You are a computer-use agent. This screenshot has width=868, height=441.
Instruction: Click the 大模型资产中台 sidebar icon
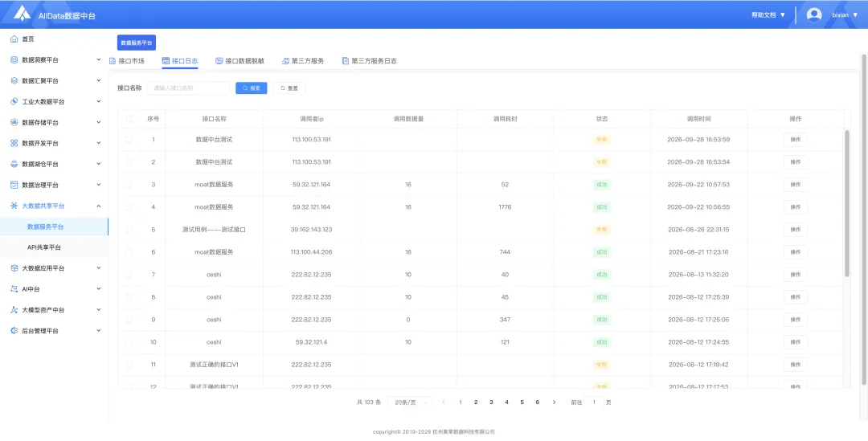click(x=14, y=310)
